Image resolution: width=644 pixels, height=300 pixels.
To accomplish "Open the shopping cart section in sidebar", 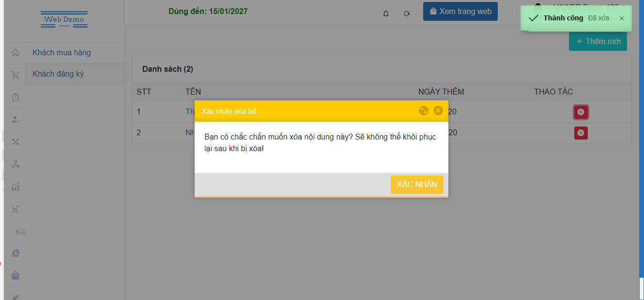I will point(15,75).
